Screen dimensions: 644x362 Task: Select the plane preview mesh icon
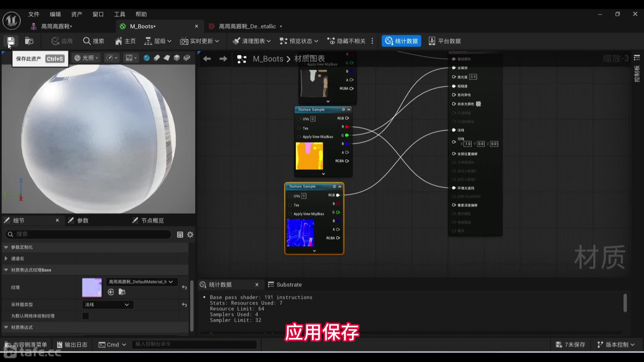point(167,58)
